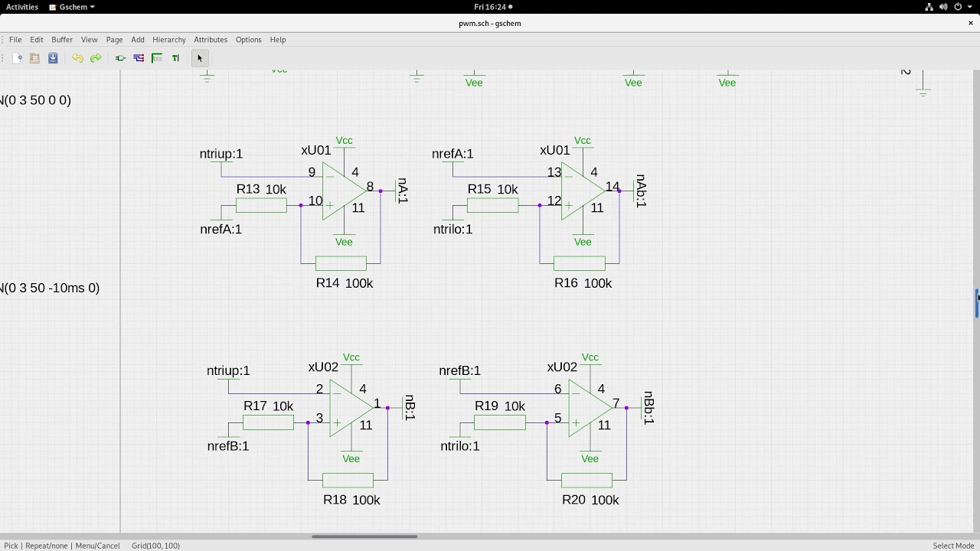980x551 pixels.
Task: Click the 'R14 100k' label
Action: 345,283
